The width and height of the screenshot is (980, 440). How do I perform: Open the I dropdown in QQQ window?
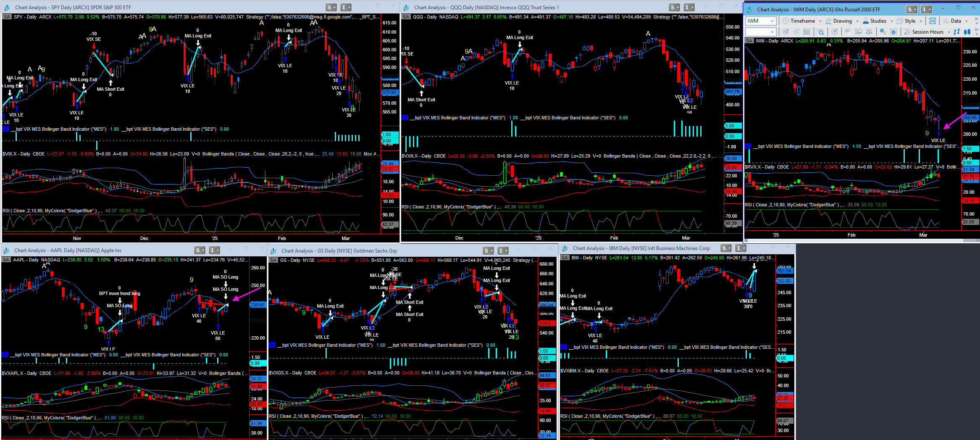click(689, 8)
